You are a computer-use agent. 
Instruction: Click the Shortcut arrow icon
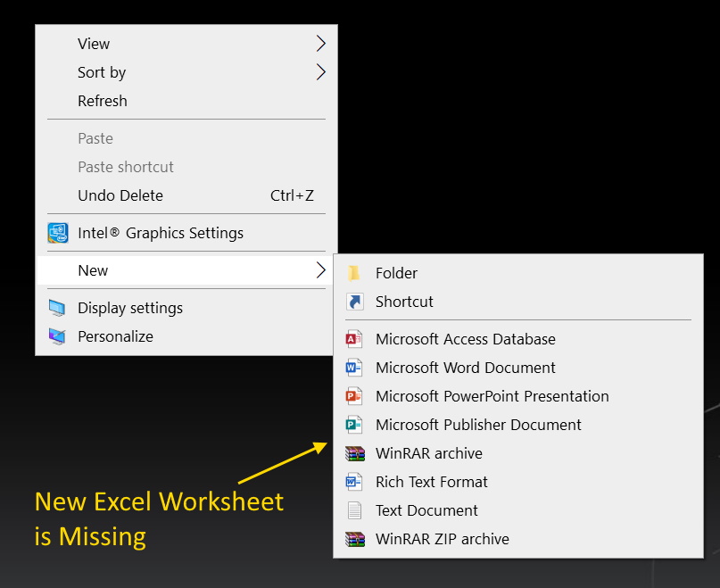pos(354,302)
